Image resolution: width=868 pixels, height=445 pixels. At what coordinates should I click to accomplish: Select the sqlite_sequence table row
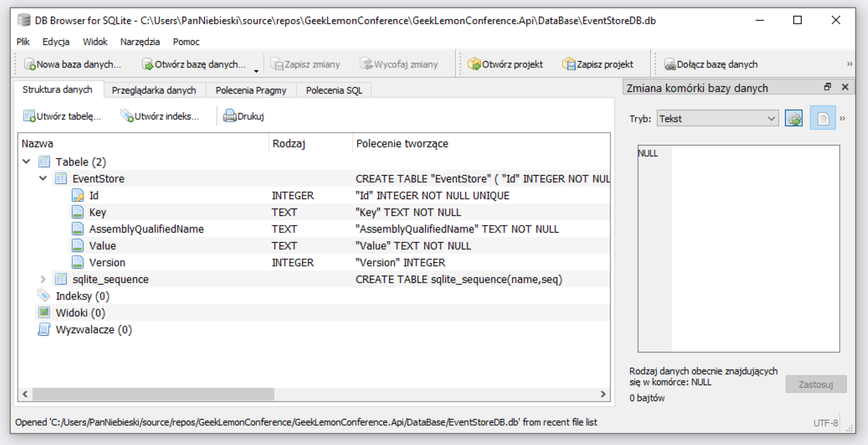(314, 279)
